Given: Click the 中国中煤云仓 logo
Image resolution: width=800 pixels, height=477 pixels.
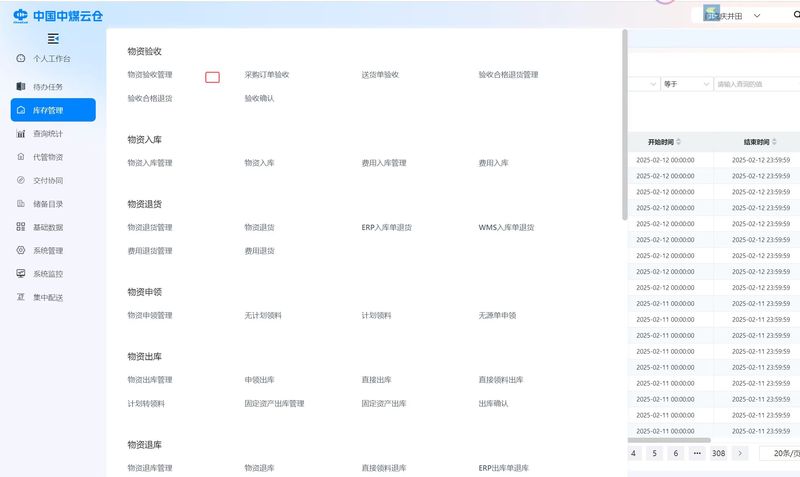Looking at the screenshot, I should 58,16.
